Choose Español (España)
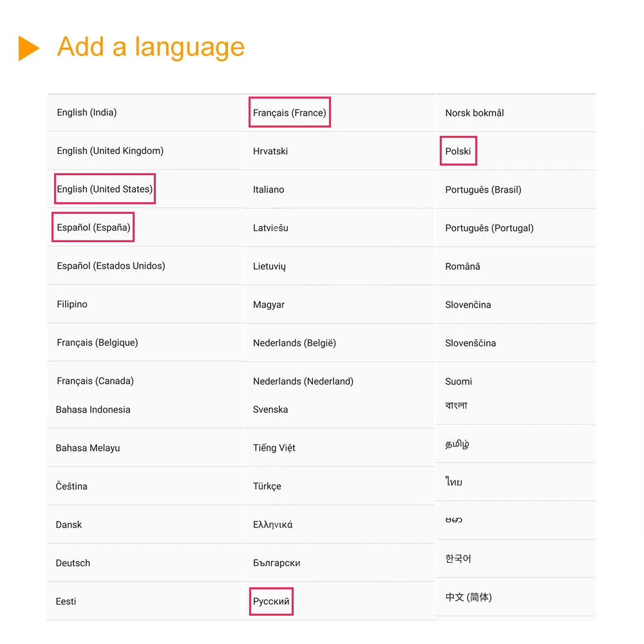 pos(93,227)
